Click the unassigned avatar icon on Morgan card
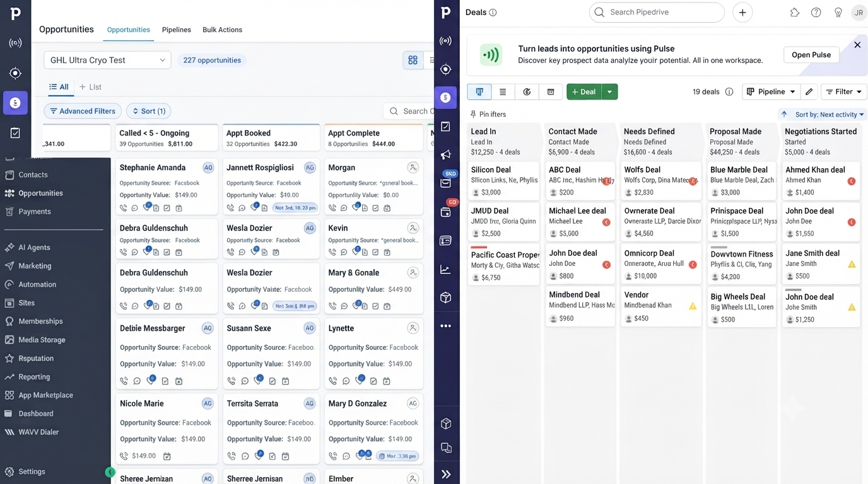Image resolution: width=868 pixels, height=484 pixels. click(x=413, y=168)
